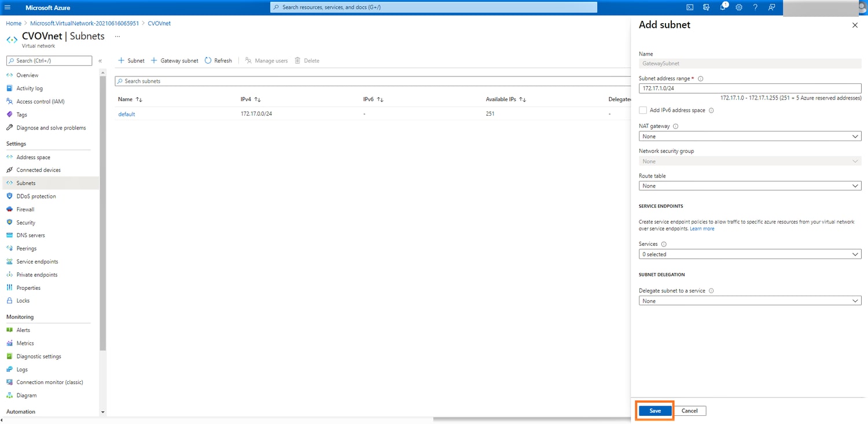
Task: Open the Learn more link
Action: (x=702, y=229)
